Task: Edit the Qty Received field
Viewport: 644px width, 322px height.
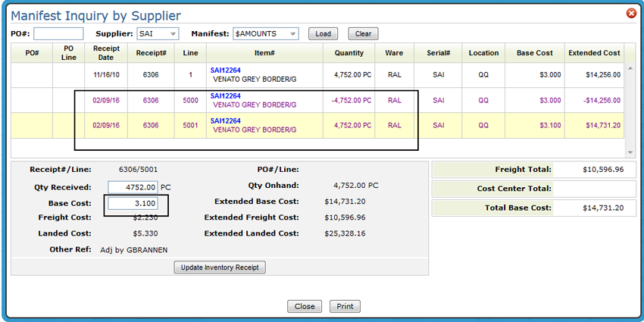Action: click(x=133, y=186)
